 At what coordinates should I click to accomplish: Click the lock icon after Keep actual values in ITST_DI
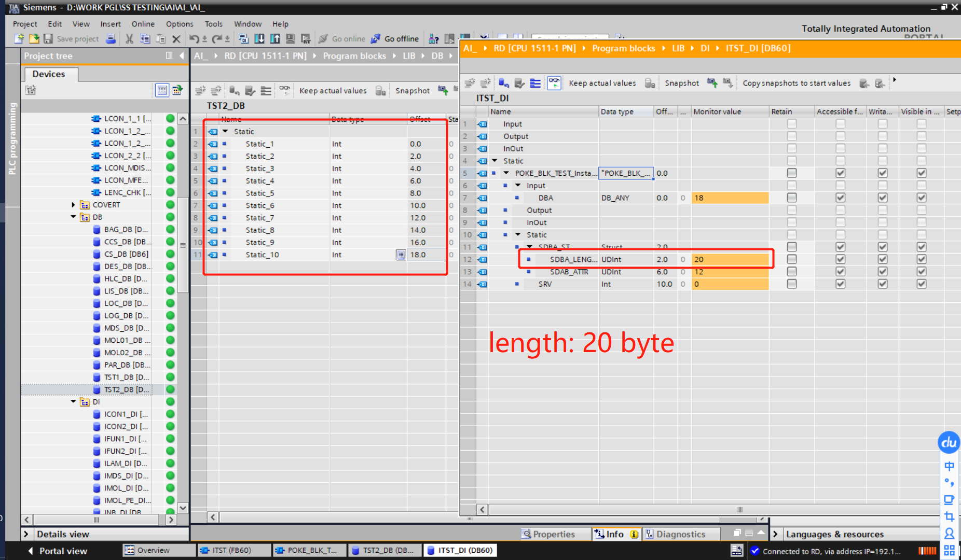pos(649,83)
